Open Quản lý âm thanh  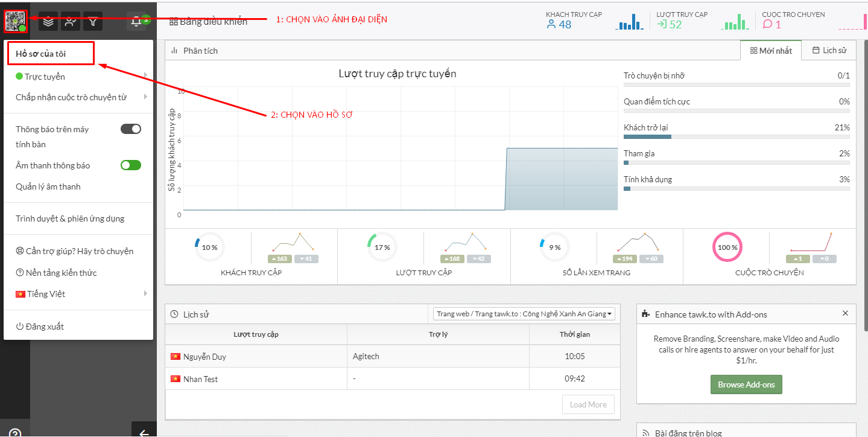tap(48, 187)
